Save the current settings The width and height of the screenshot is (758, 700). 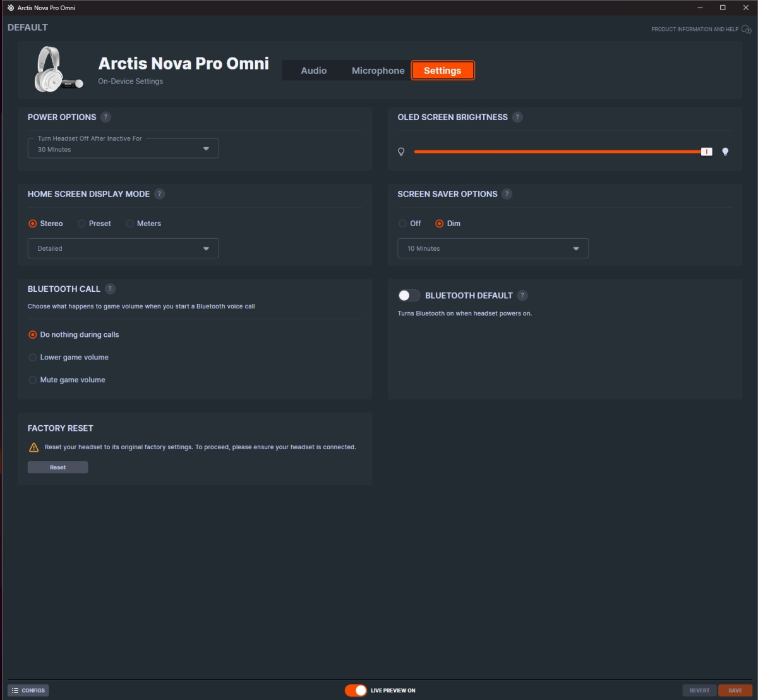click(735, 691)
